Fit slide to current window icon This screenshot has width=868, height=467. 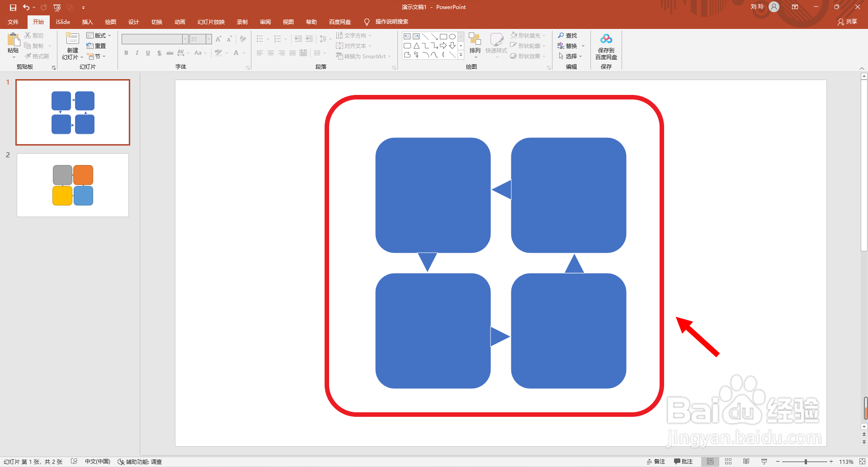click(862, 462)
